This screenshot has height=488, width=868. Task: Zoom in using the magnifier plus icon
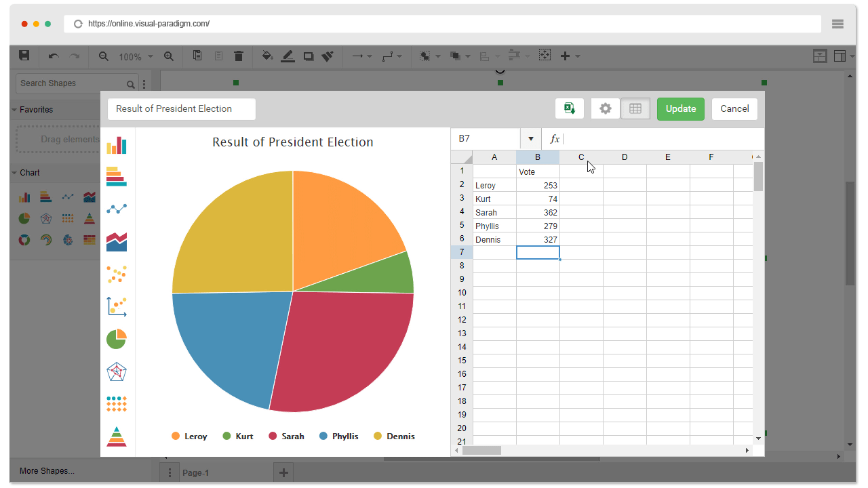169,56
